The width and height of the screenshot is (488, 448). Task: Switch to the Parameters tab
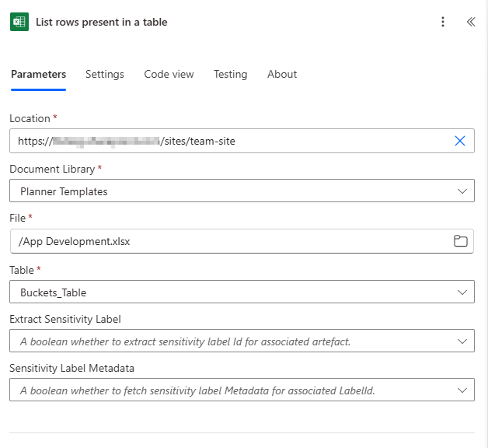(x=38, y=75)
